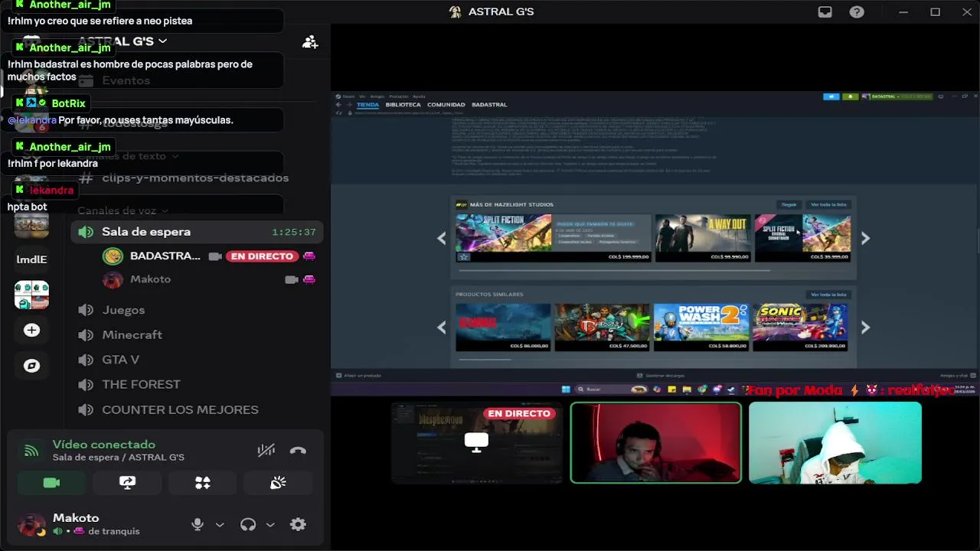Click the EN DIRECTO badge beside BADASTRAL

[x=262, y=256]
